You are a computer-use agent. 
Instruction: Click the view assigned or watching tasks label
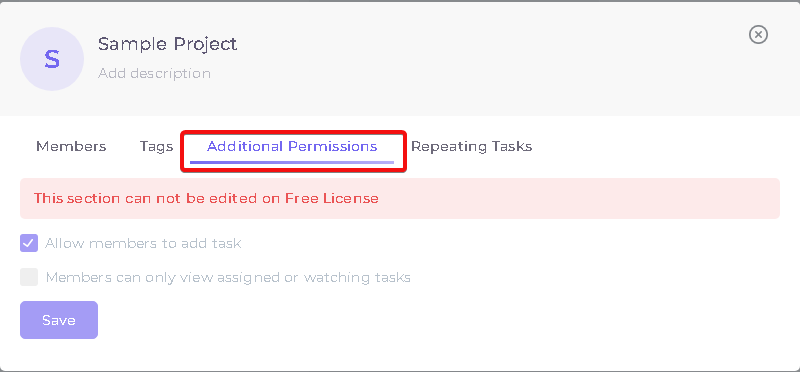pos(228,278)
